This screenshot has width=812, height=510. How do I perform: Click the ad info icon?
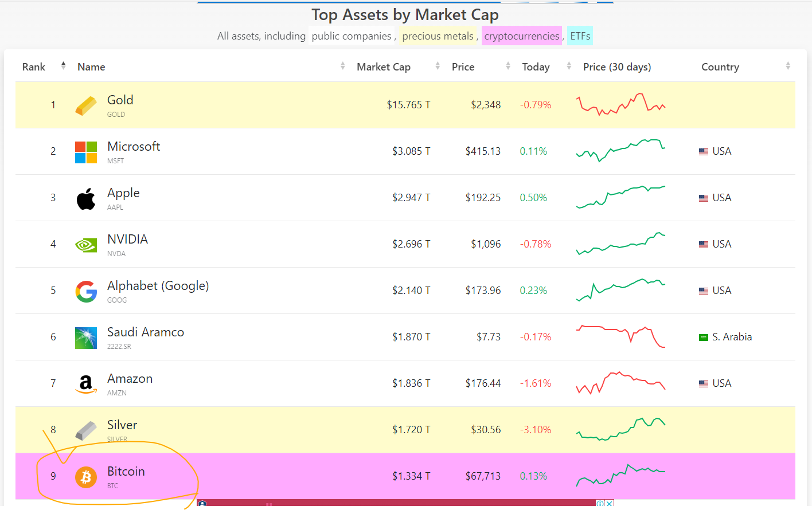pos(600,503)
